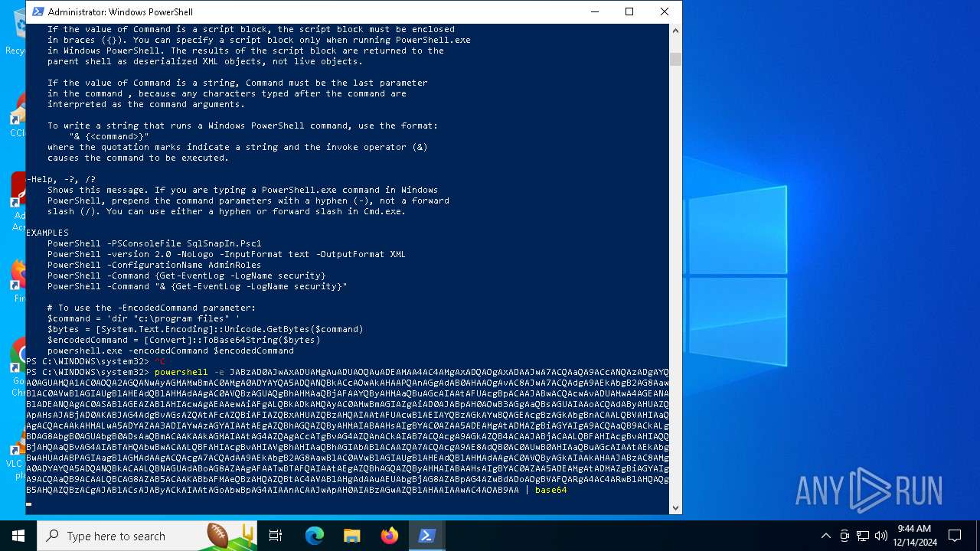
Task: Open File Explorer from the taskbar
Action: [x=352, y=536]
